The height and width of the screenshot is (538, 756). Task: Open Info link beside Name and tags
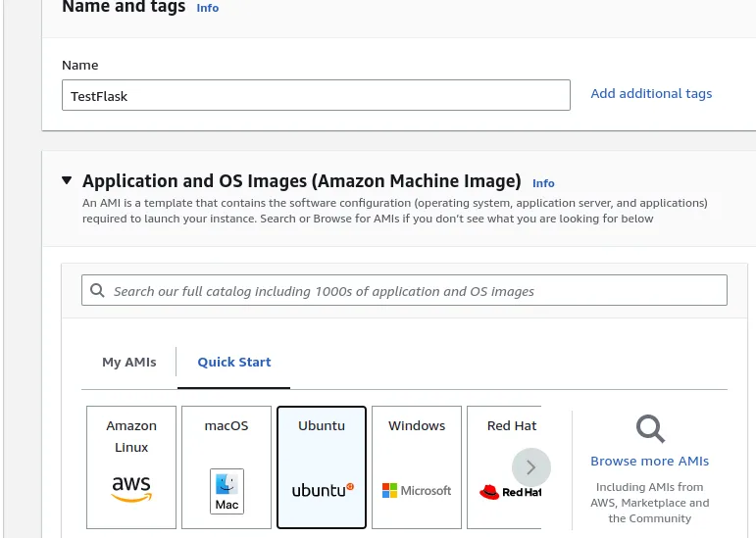[x=208, y=8]
